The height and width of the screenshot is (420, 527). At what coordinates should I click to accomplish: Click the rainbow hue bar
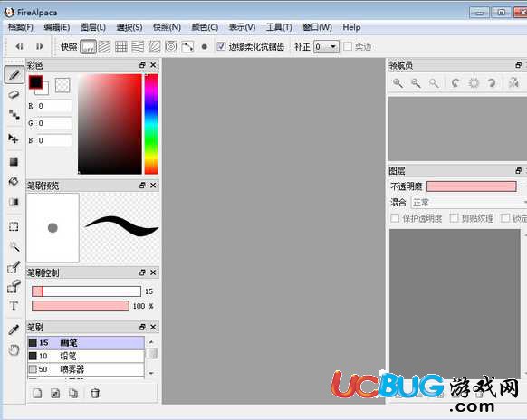(151, 124)
